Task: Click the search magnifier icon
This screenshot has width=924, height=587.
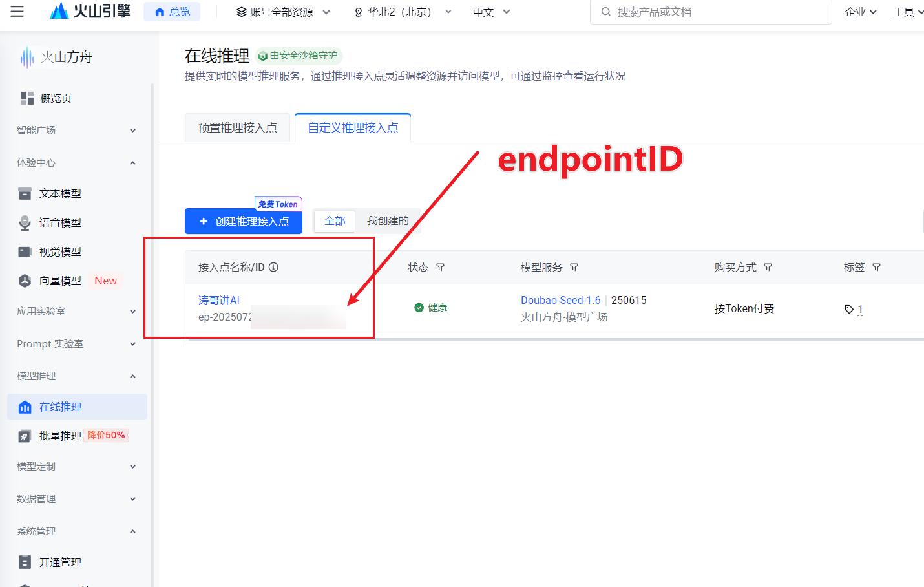Action: 605,12
